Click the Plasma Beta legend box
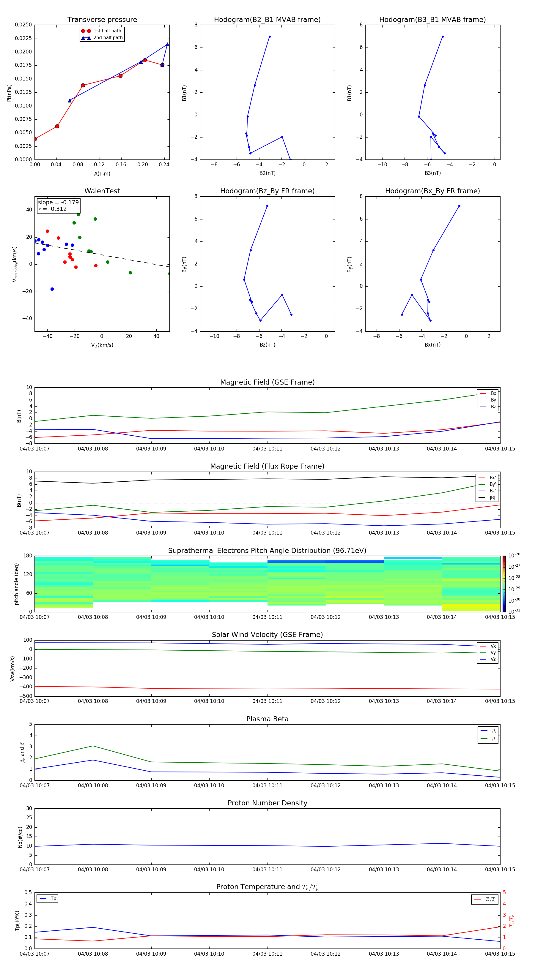Viewport: 535px width, 980px height. pyautogui.click(x=488, y=735)
